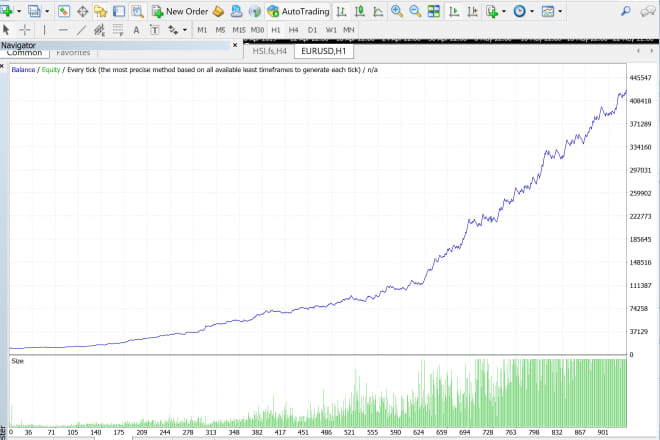Screen dimensions: 660x440
Task: Select the text tool 'A'
Action: (136, 30)
